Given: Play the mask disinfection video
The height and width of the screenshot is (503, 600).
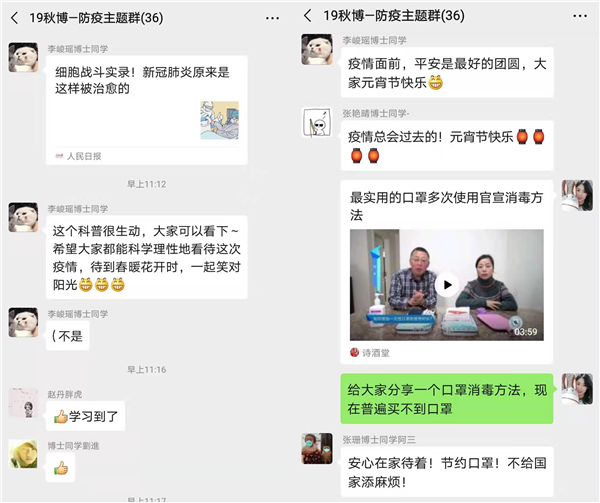Looking at the screenshot, I should click(x=447, y=285).
